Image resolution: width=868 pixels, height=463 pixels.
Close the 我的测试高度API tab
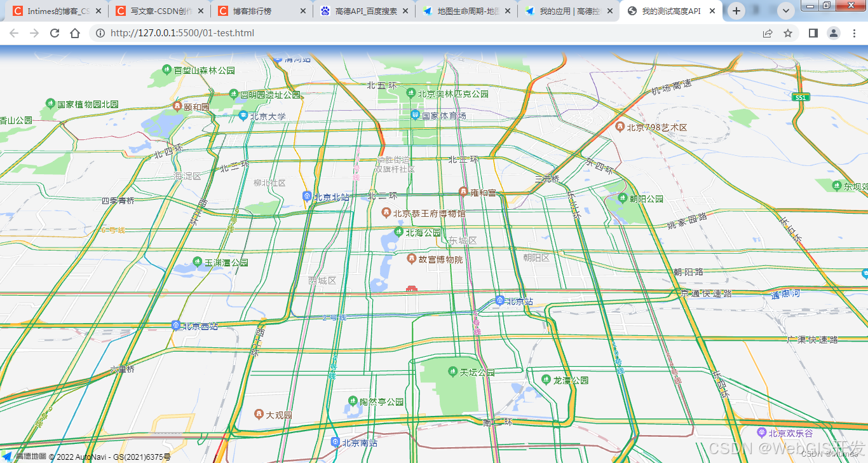(x=712, y=11)
